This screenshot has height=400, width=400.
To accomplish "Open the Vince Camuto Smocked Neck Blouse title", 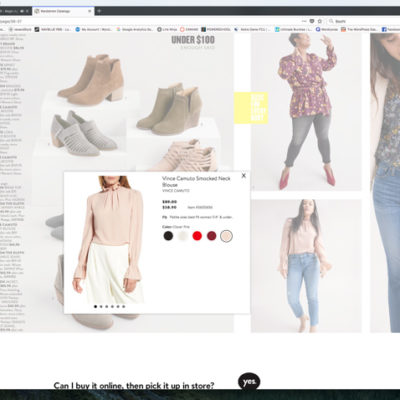I will tap(196, 181).
